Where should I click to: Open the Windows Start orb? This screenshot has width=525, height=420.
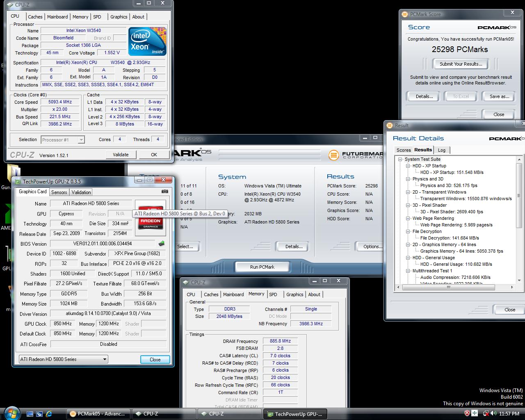11,413
